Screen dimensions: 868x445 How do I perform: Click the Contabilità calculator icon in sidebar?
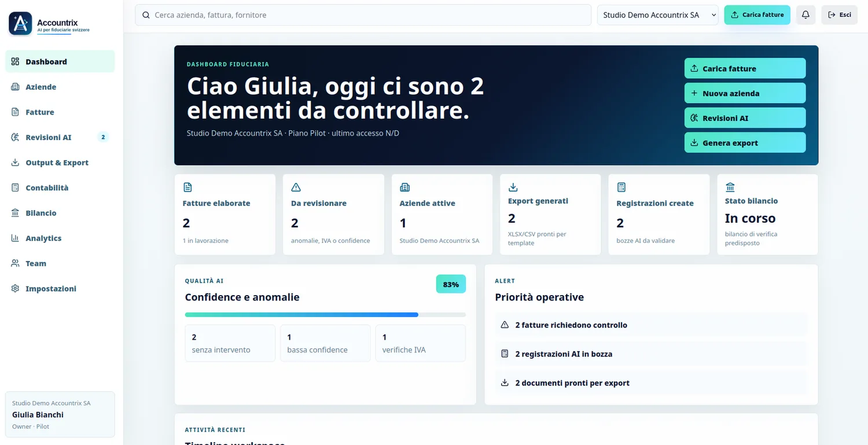16,187
